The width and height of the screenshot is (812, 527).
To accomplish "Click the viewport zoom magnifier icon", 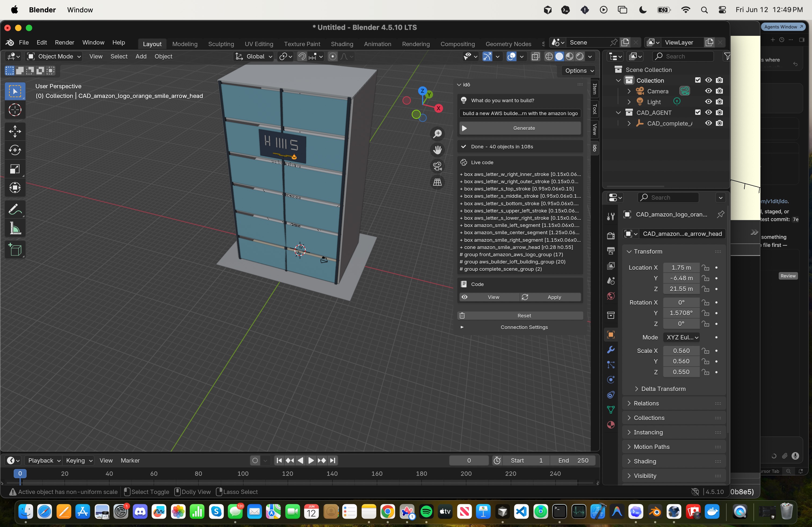I will 437,134.
